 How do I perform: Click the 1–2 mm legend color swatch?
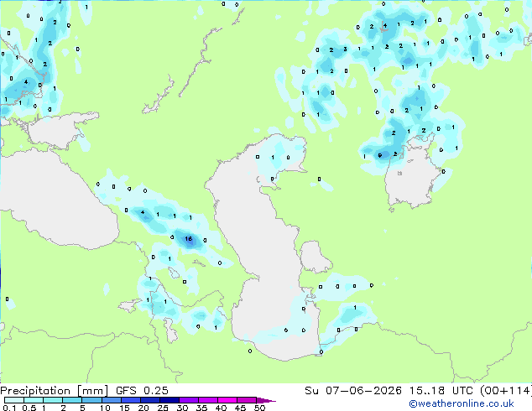[x=53, y=400]
